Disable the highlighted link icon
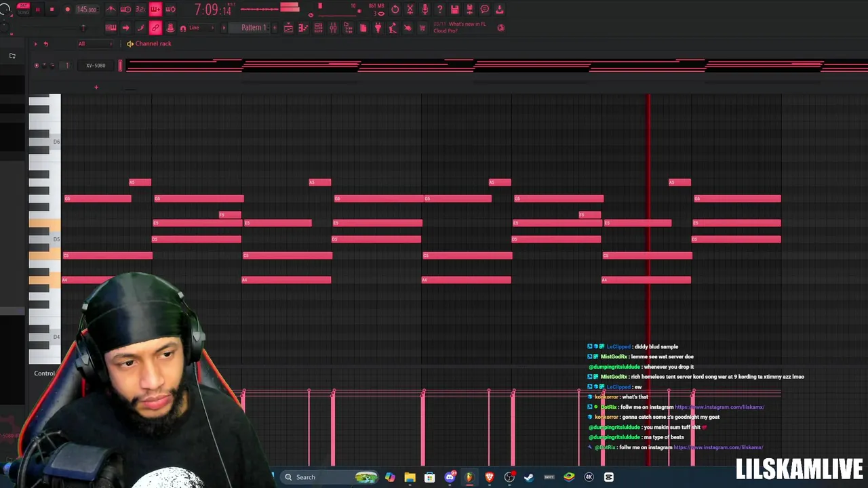 pos(155,28)
